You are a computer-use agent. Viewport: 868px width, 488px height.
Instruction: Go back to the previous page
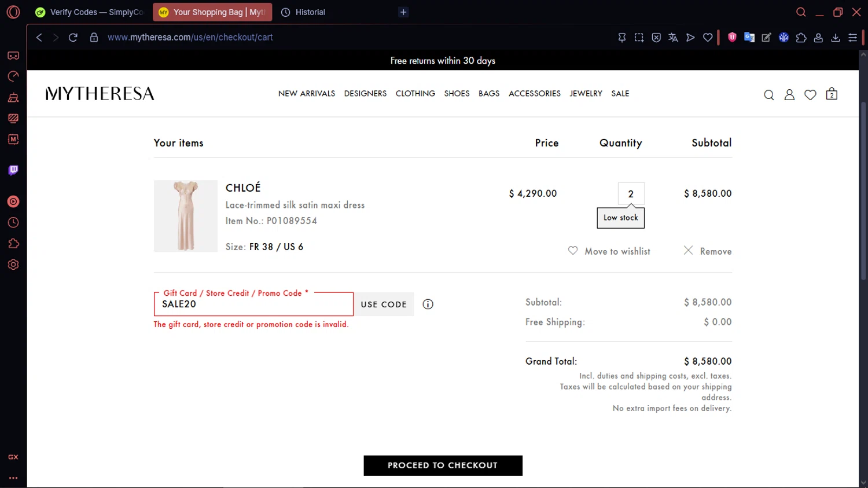click(39, 37)
